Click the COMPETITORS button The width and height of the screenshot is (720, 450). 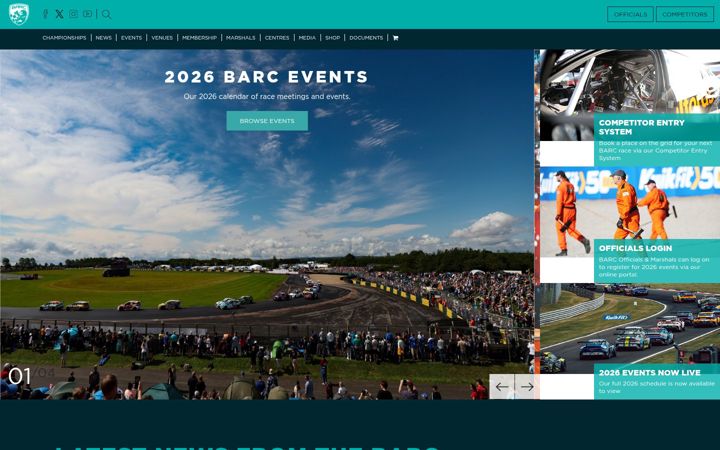point(685,14)
